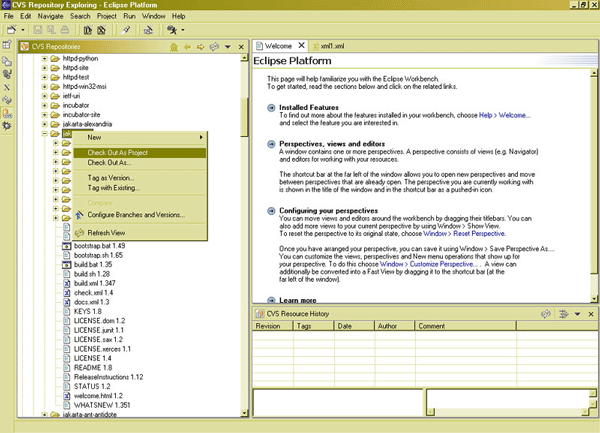Click the CVS Repositories tree scroll-down arrow

(245, 413)
